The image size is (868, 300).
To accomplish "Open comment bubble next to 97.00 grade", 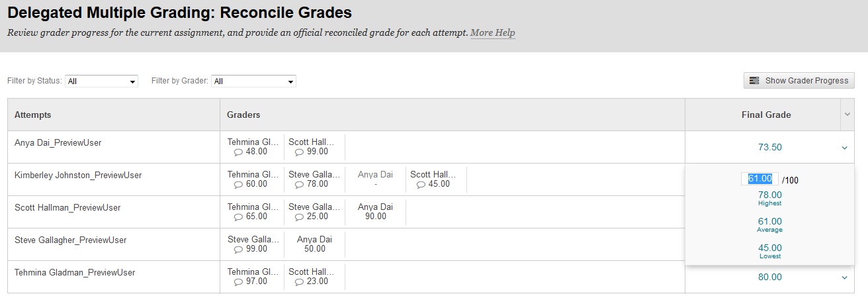I will [x=239, y=281].
